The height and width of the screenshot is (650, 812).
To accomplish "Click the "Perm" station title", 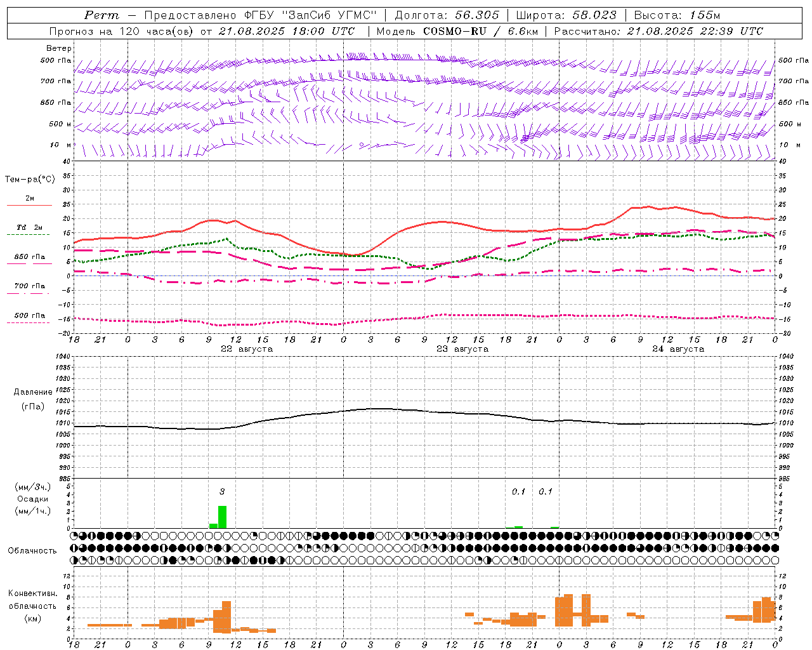I will tap(101, 15).
